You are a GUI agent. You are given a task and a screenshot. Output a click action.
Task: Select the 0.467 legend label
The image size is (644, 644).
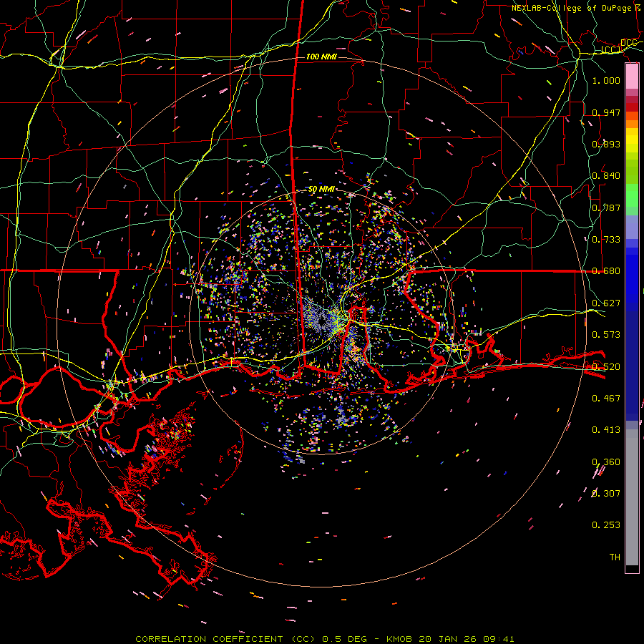coord(606,399)
